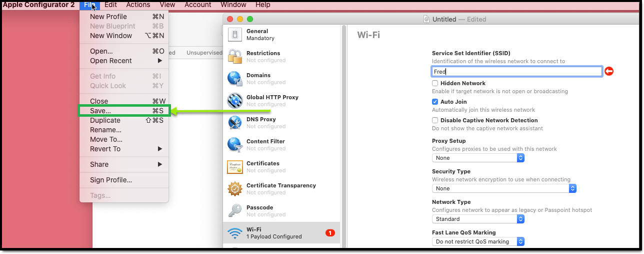The image size is (644, 254).
Task: Click the red badge on Wi-Fi row
Action: [330, 233]
